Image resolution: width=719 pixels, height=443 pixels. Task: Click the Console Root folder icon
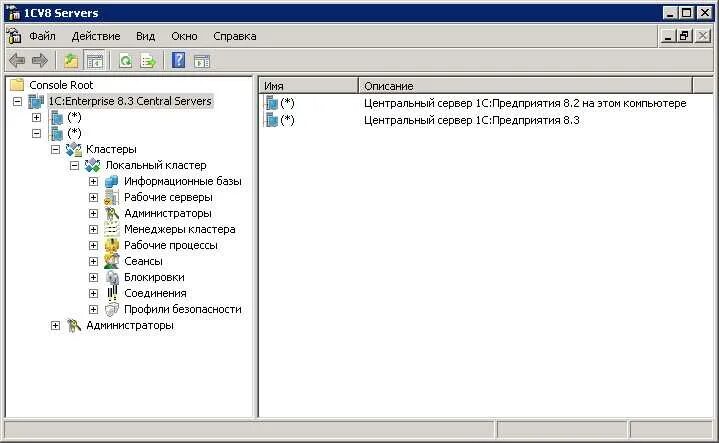pyautogui.click(x=17, y=84)
